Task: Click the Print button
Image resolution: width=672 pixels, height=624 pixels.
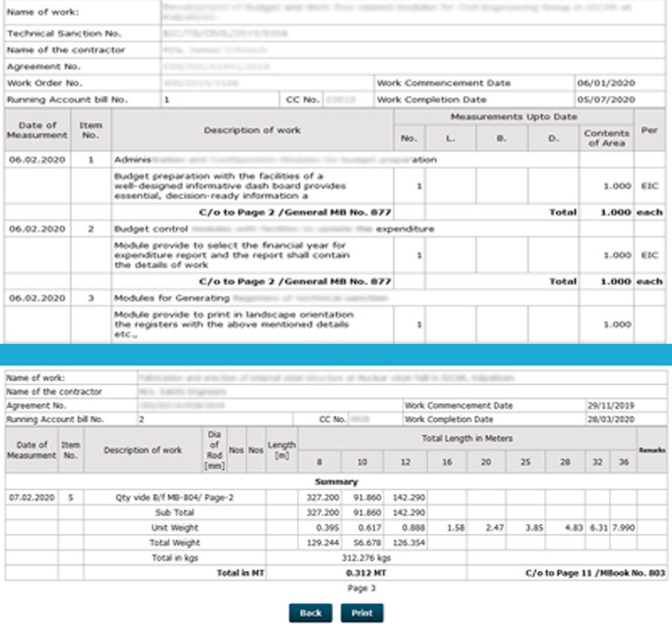Action: click(362, 613)
